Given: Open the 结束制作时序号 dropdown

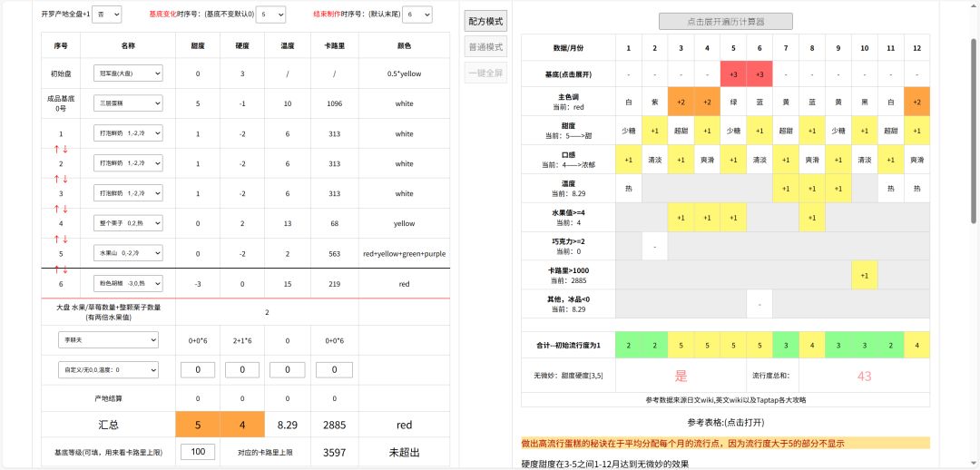Looking at the screenshot, I should (418, 15).
